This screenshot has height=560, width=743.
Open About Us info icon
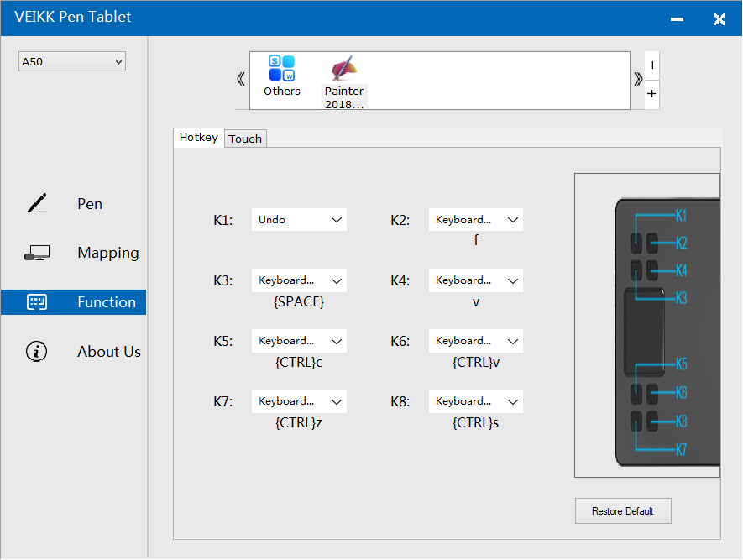coord(37,352)
